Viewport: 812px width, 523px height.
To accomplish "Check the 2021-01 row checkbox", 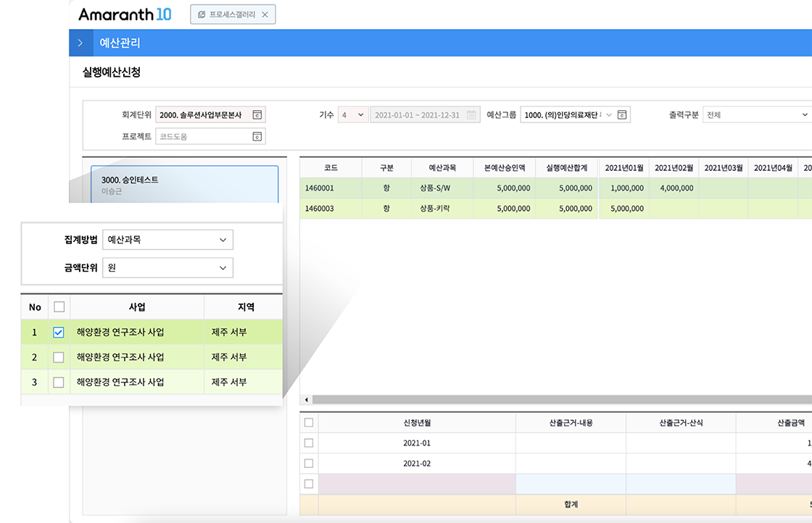I will click(309, 443).
